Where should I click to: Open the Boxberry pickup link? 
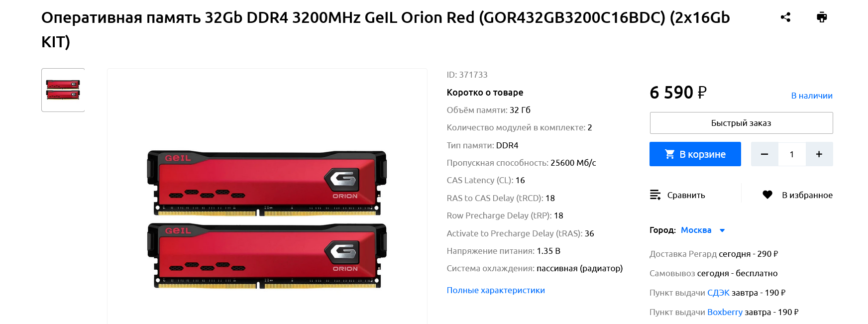725,312
